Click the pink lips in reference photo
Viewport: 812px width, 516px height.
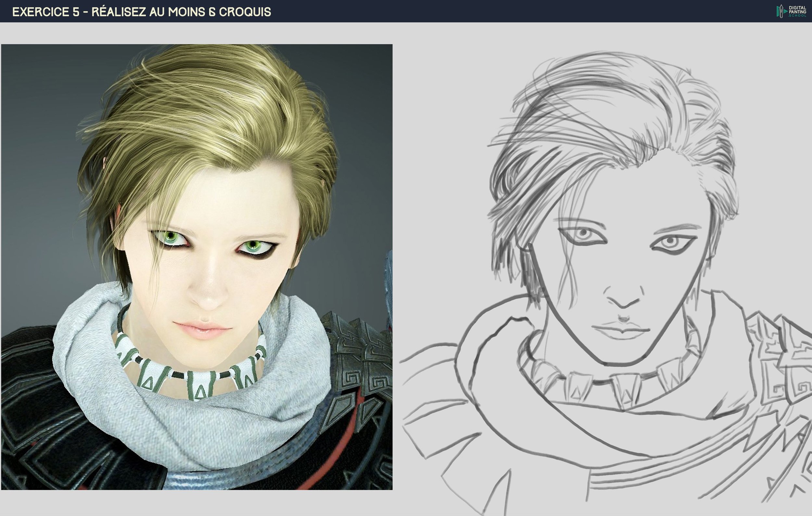(x=203, y=329)
